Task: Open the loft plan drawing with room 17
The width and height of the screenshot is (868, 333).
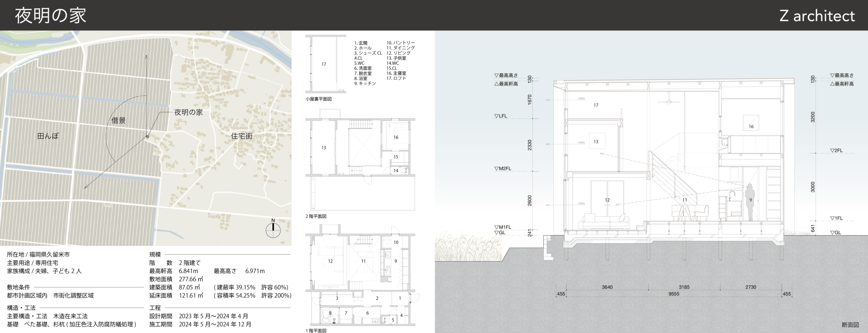Action: (324, 64)
